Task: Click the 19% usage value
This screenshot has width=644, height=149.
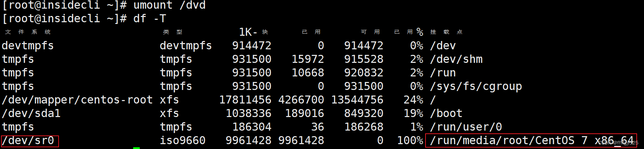Action: [413, 113]
